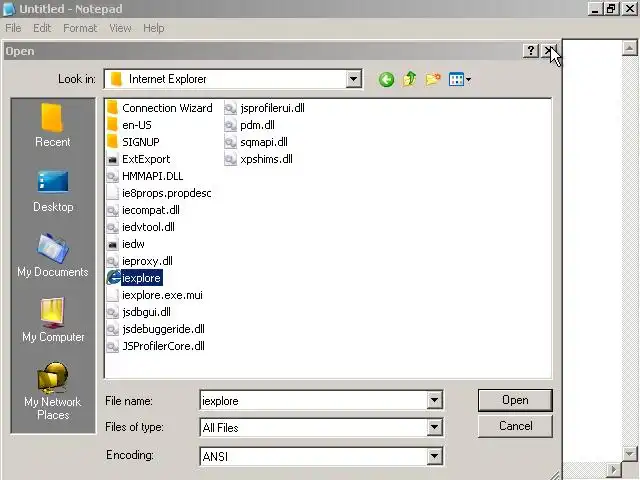
Task: Open Notepad's Help menu
Action: click(x=153, y=28)
